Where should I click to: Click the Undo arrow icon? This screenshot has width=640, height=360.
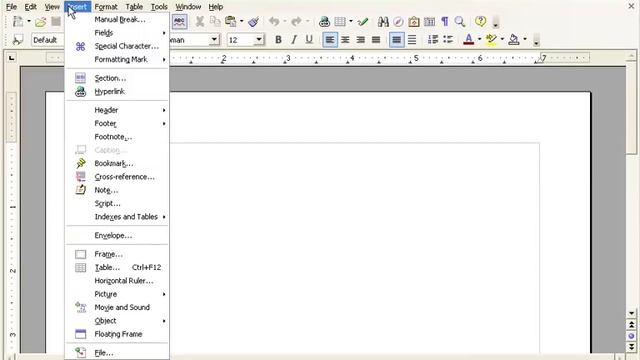coord(274,22)
